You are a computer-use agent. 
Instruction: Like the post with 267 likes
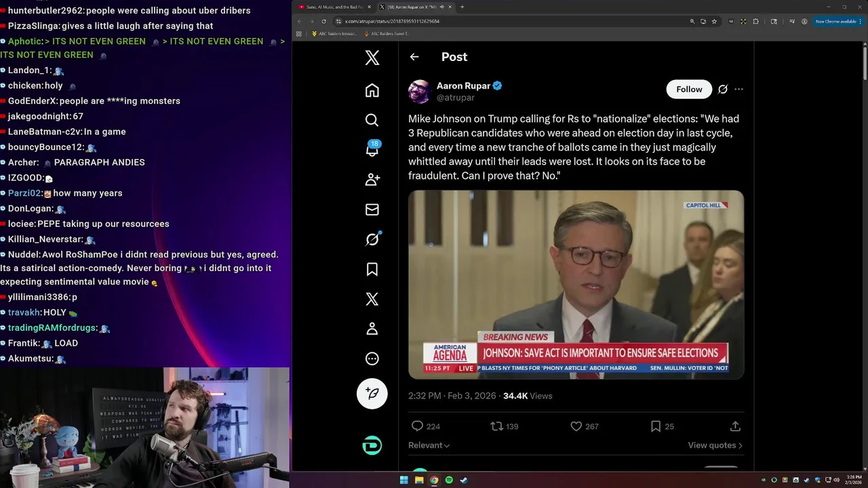[584, 426]
